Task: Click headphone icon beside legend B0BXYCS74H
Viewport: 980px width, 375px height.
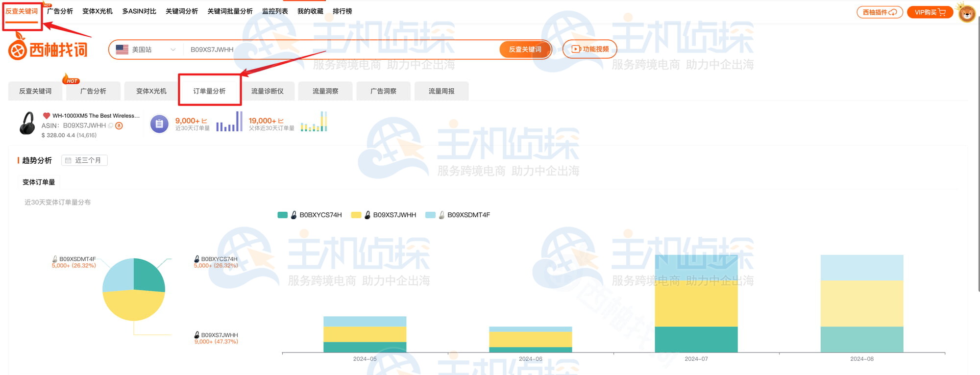Action: pos(294,215)
